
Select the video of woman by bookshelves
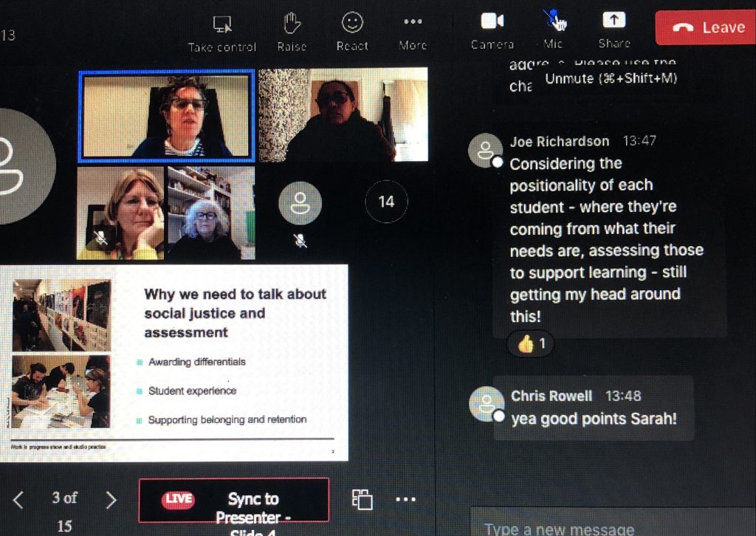[211, 213]
